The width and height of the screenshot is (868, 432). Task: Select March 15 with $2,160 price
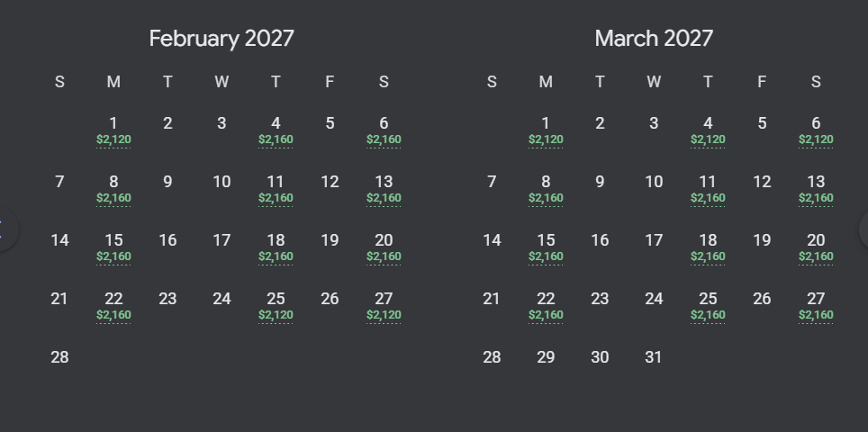coord(546,247)
